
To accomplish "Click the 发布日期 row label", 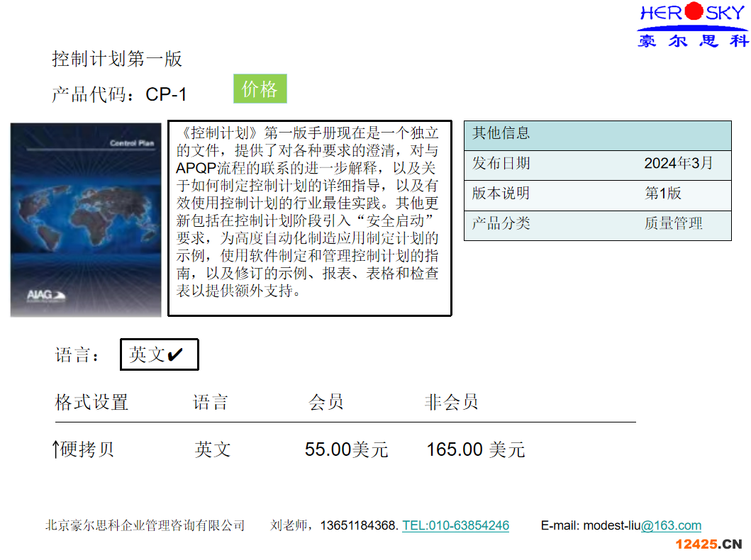I will click(501, 163).
